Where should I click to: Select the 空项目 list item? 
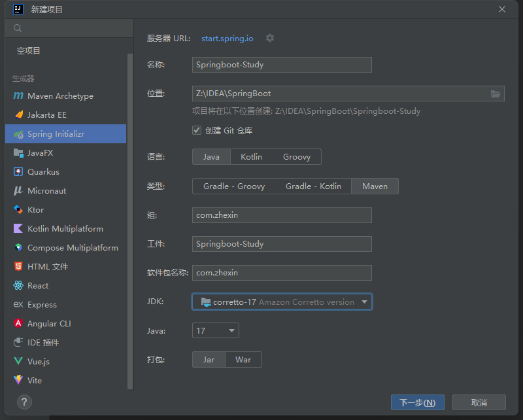tap(29, 51)
